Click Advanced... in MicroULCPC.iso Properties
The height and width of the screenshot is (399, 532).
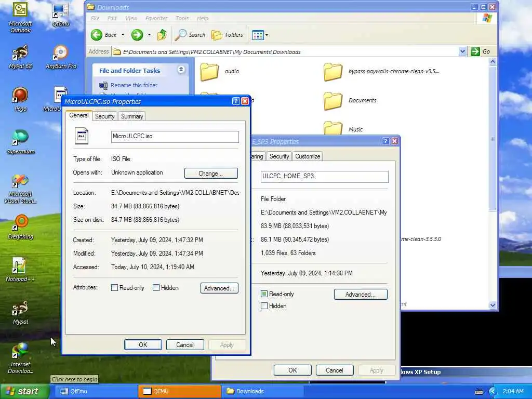(219, 288)
